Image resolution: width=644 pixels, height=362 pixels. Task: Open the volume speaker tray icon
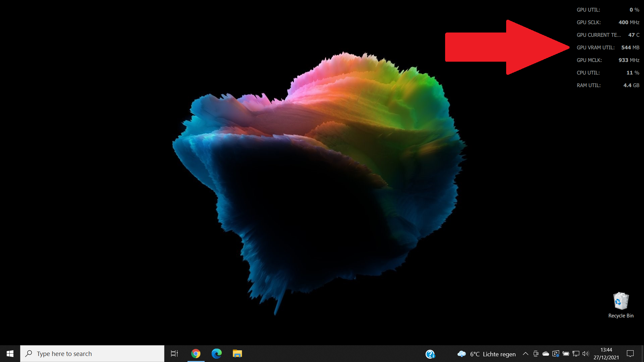point(586,354)
